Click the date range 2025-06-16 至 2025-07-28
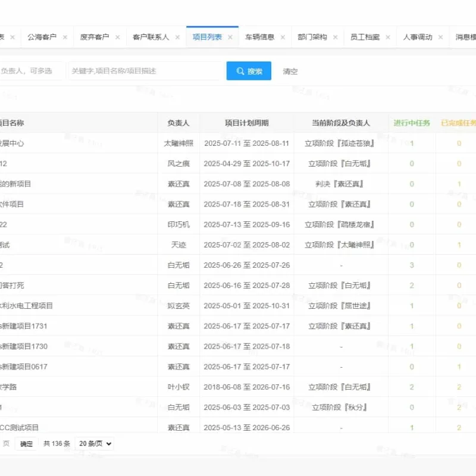Screen dimensions: 476x476 [x=246, y=286]
